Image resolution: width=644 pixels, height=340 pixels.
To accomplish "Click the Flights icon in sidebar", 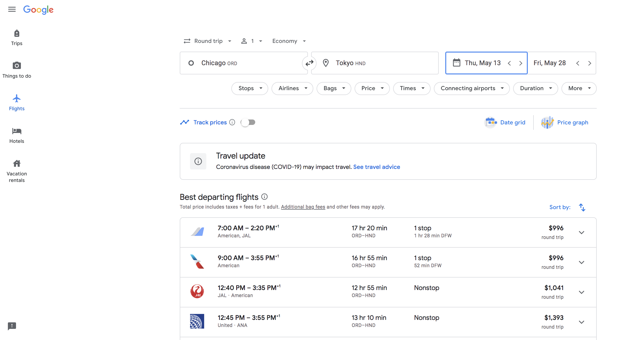I will tap(17, 98).
